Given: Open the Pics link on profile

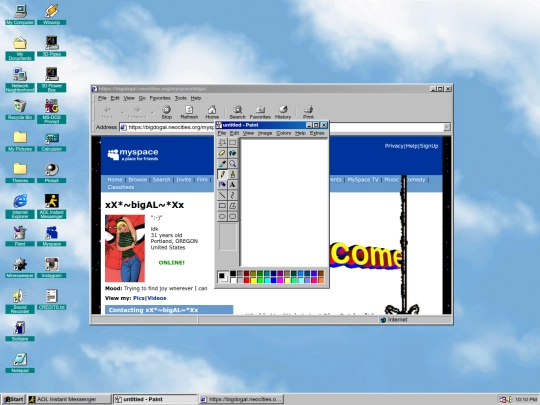Looking at the screenshot, I should coord(138,298).
